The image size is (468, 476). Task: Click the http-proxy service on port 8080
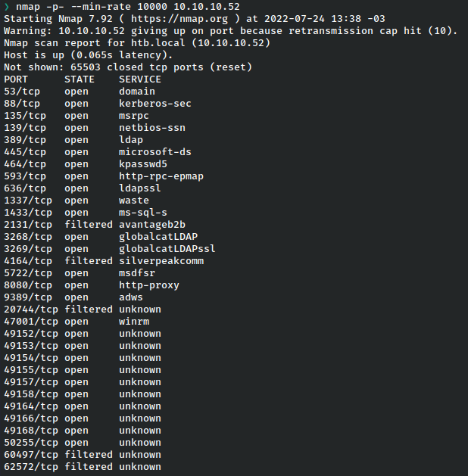tap(146, 285)
